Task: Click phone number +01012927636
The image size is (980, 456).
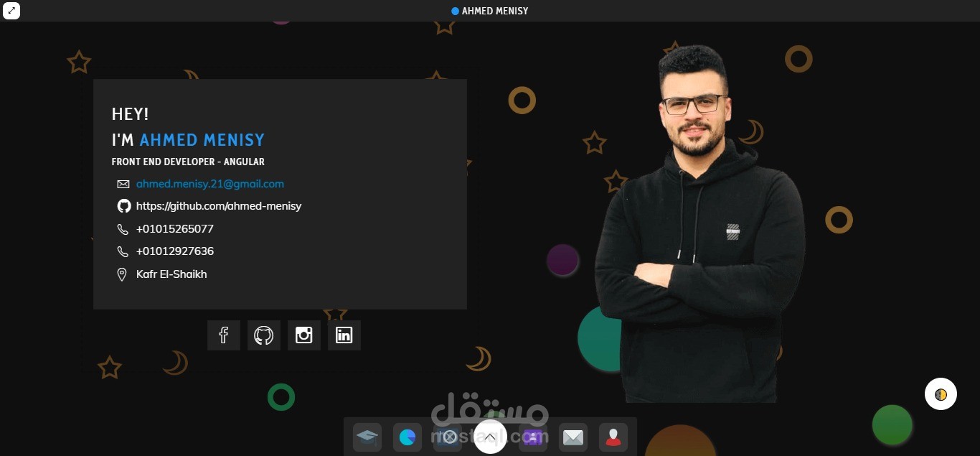Action: pyautogui.click(x=175, y=251)
